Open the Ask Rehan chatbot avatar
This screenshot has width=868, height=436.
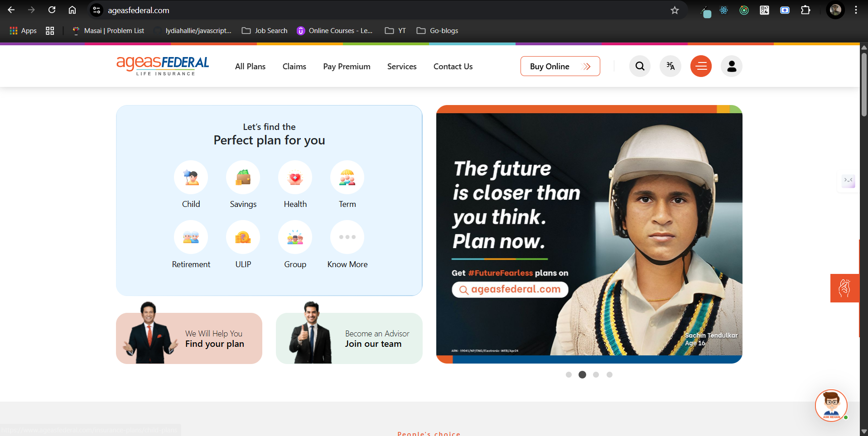click(x=831, y=405)
